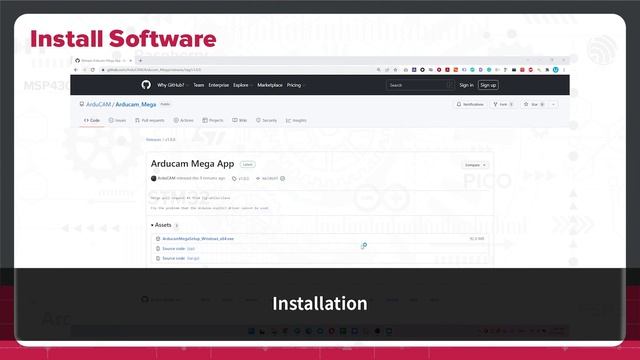Star the Arducam_Mega repository
The image size is (640, 360).
tap(534, 104)
